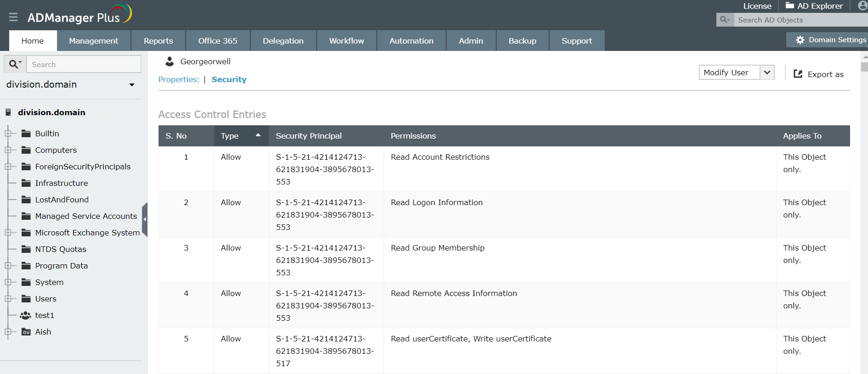Click the Permissions column header
Image resolution: width=868 pixels, height=374 pixels.
coord(580,136)
